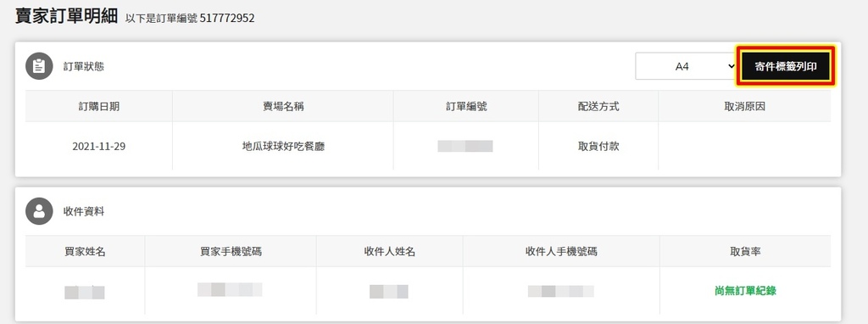This screenshot has width=868, height=324.
Task: Click the 寄件標籤列印 print button
Action: pyautogui.click(x=786, y=66)
